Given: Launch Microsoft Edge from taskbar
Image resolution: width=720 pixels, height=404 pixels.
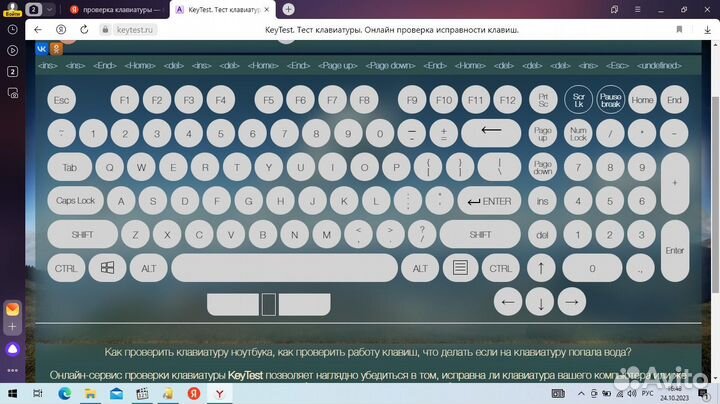Looking at the screenshot, I should click(x=65, y=393).
